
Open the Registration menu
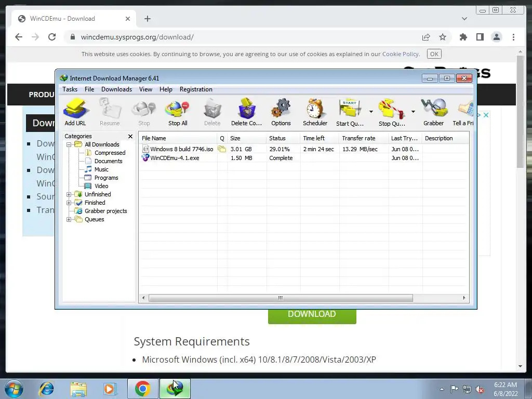pyautogui.click(x=196, y=89)
